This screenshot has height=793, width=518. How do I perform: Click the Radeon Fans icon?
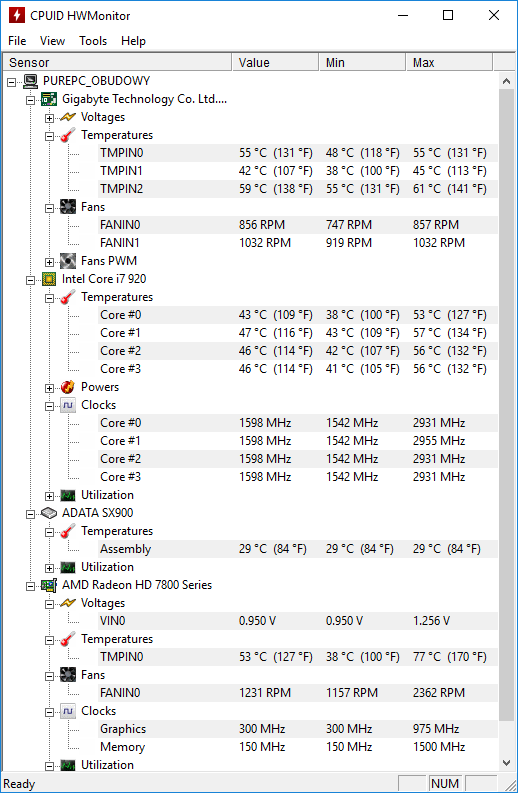[68, 675]
